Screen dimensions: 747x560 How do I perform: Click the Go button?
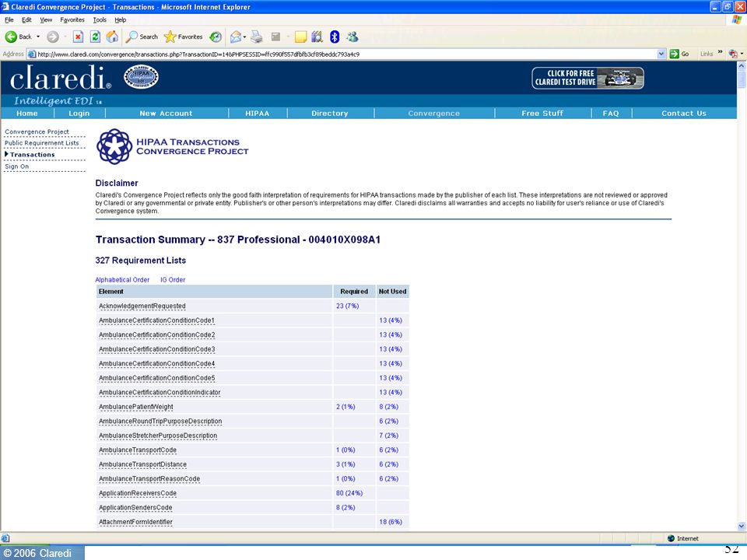click(679, 54)
